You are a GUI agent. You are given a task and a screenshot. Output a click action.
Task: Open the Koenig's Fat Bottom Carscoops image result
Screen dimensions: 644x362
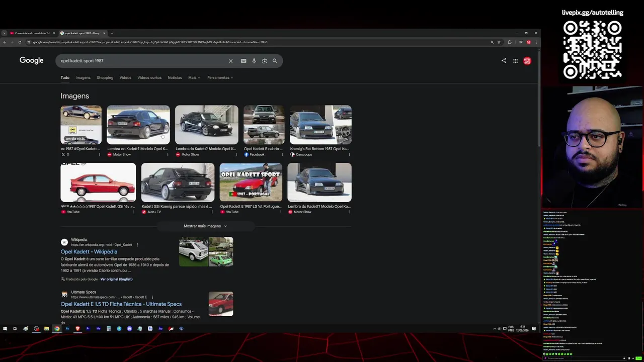320,125
